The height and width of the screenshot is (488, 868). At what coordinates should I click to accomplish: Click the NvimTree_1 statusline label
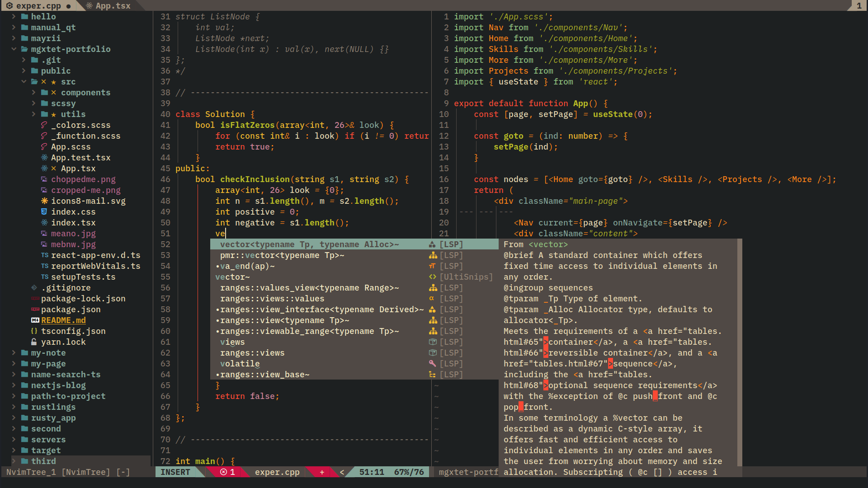point(31,472)
